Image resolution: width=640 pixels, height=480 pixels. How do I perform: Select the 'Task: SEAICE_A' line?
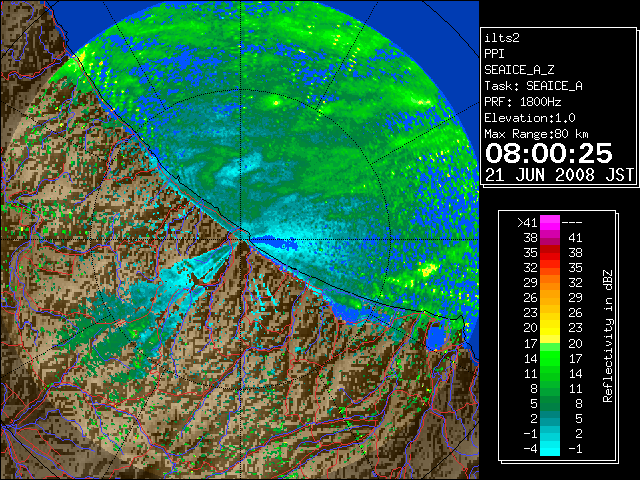[533, 86]
